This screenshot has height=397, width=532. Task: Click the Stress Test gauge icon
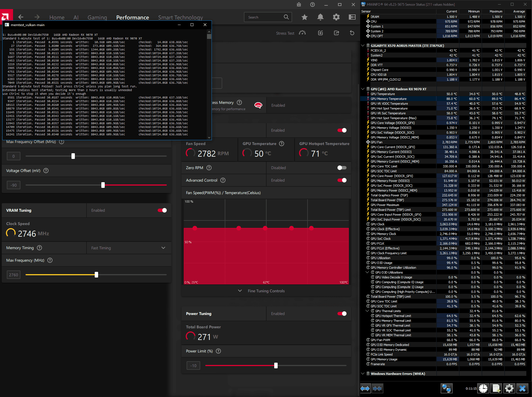point(302,33)
